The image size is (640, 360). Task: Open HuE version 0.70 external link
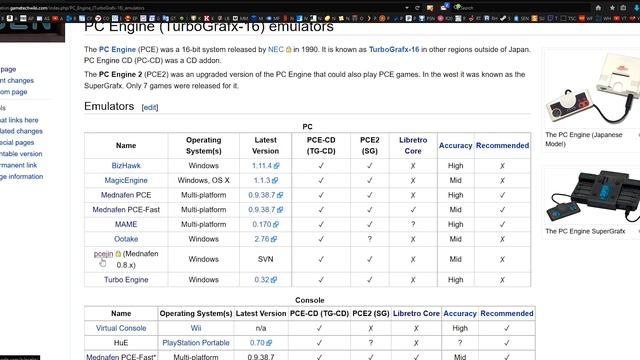point(260,343)
